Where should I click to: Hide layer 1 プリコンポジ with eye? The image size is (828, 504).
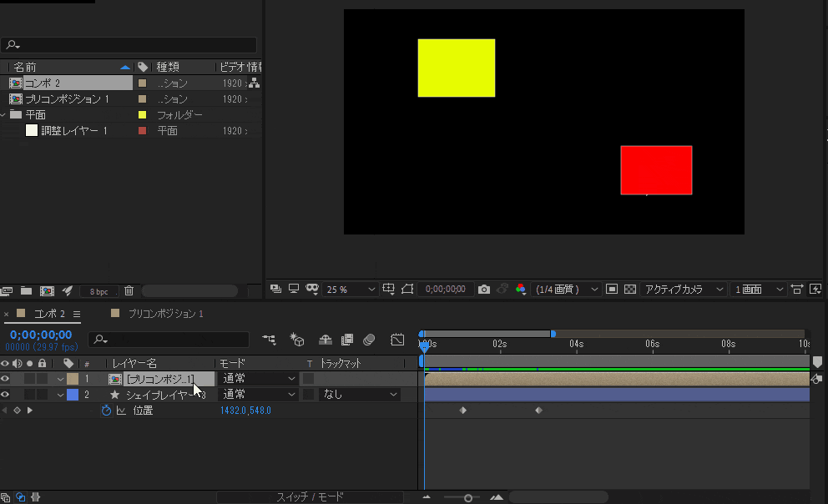tap(5, 378)
